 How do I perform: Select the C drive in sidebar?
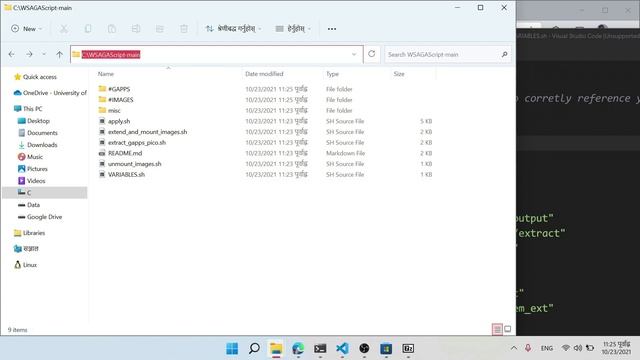pyautogui.click(x=44, y=193)
